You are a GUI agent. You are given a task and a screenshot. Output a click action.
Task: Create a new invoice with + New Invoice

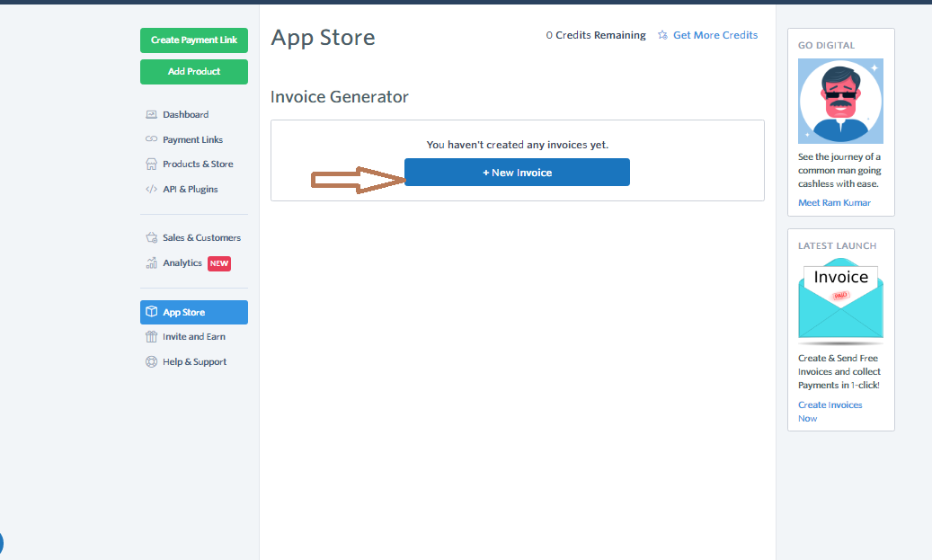pyautogui.click(x=517, y=173)
